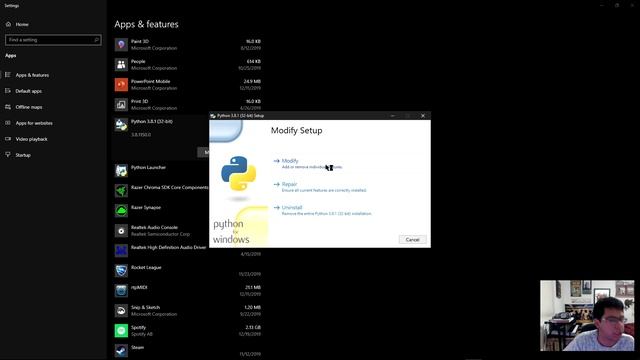Image resolution: width=640 pixels, height=360 pixels.
Task: Select the Razer Synapse entry text
Action: (x=146, y=207)
